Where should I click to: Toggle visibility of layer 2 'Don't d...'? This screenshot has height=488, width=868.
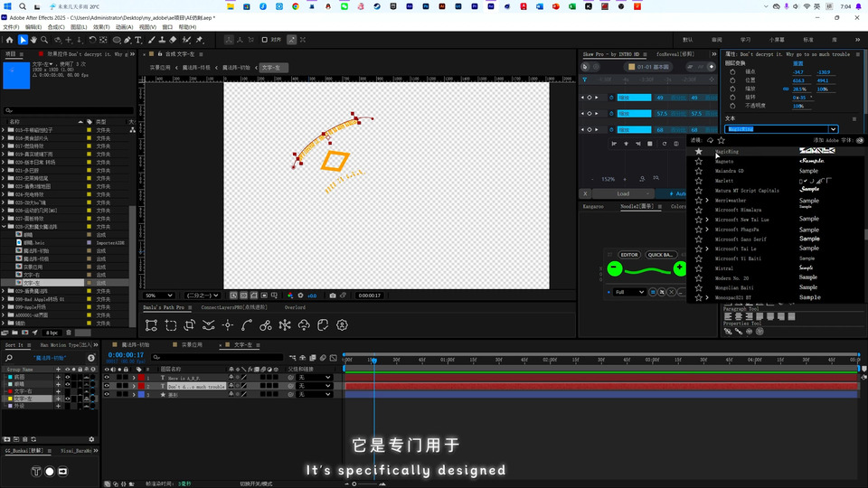pyautogui.click(x=107, y=386)
